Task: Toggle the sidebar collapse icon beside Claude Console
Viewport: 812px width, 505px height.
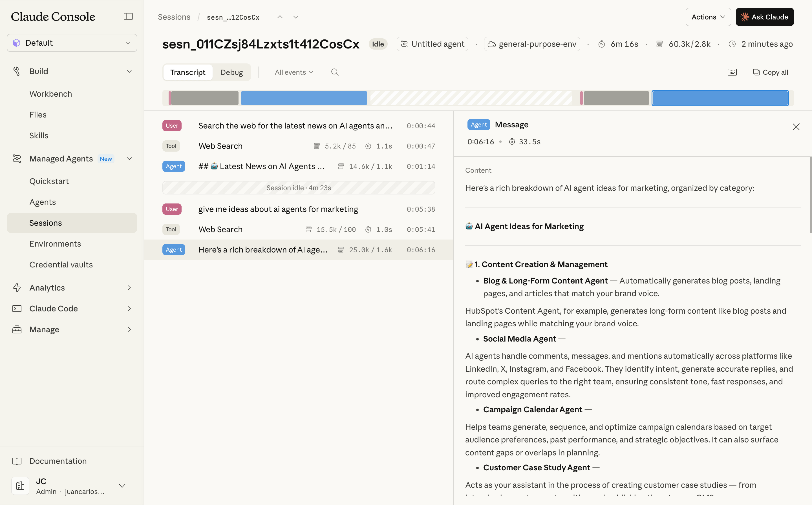Action: 128,16
